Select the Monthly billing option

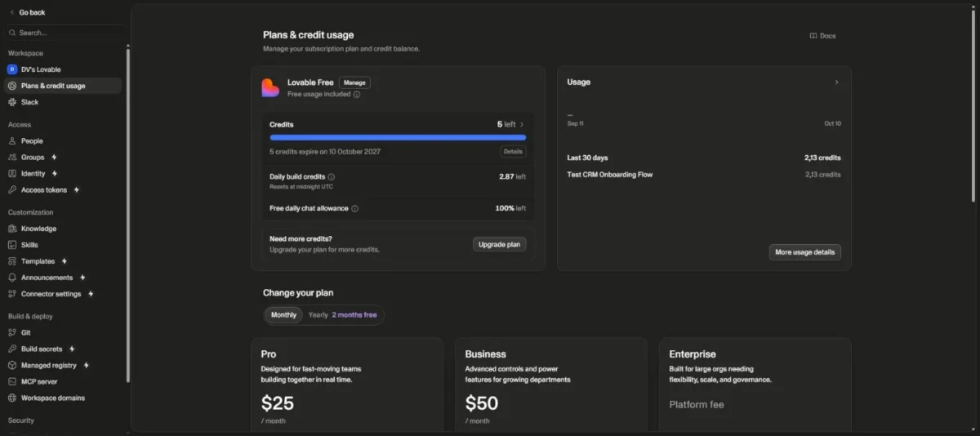coord(283,314)
